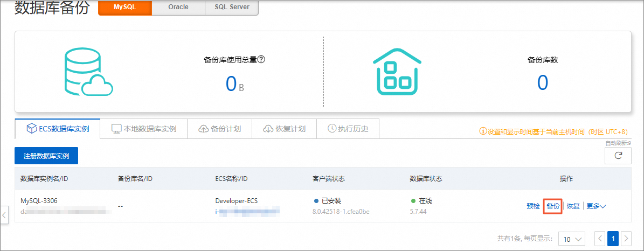Screen dimensions: 644x251
Task: Open the 本地数据库实例 tab
Action: pos(144,129)
